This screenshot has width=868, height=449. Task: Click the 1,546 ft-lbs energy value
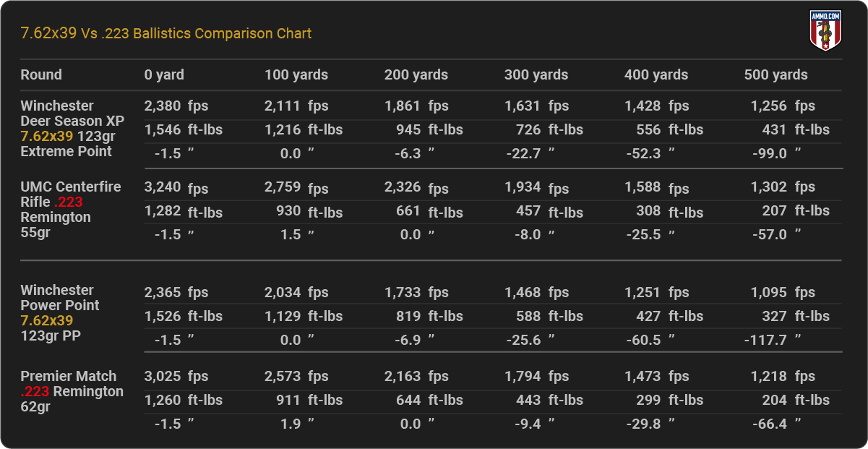[x=183, y=130]
